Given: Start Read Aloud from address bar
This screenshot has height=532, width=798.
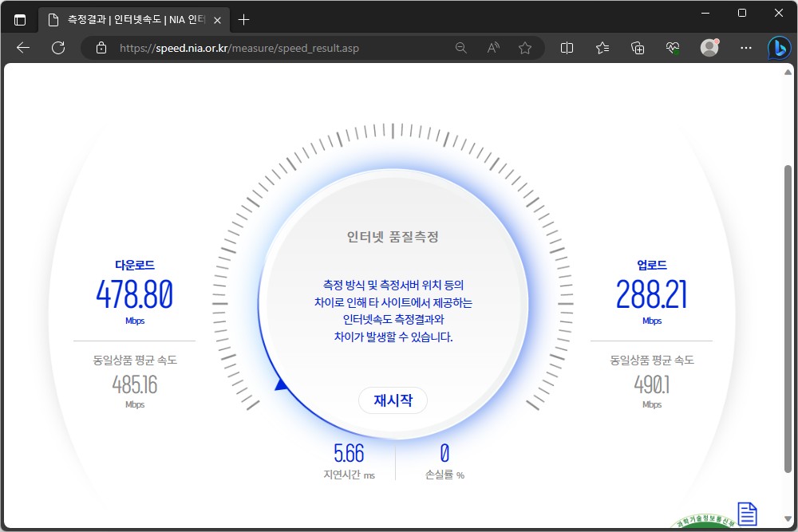Looking at the screenshot, I should click(x=493, y=49).
